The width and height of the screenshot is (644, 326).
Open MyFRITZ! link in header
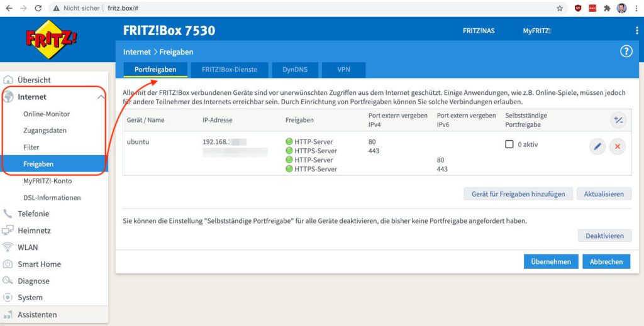pyautogui.click(x=537, y=31)
